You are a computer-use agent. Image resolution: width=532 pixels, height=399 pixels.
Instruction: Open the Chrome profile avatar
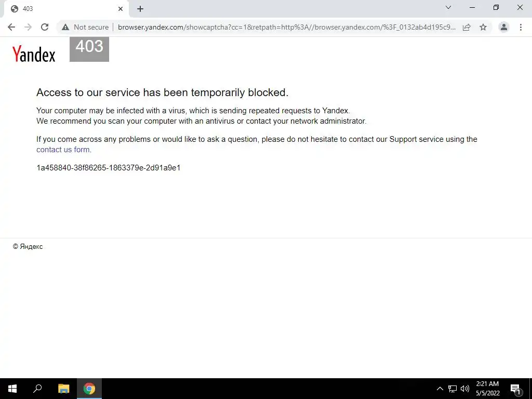504,27
